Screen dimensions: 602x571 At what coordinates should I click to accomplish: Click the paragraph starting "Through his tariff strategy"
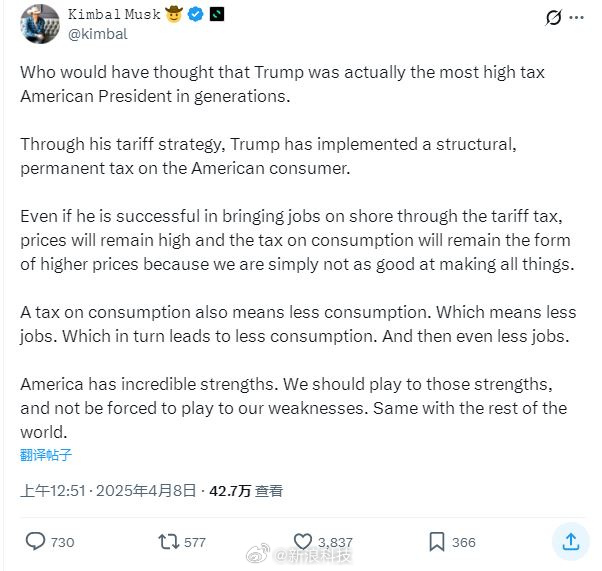(x=268, y=156)
